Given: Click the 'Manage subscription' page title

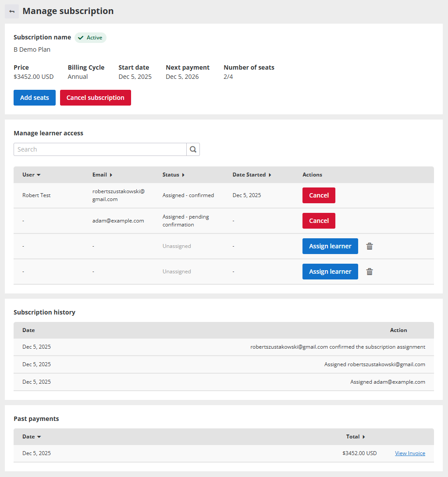Looking at the screenshot, I should (x=68, y=11).
